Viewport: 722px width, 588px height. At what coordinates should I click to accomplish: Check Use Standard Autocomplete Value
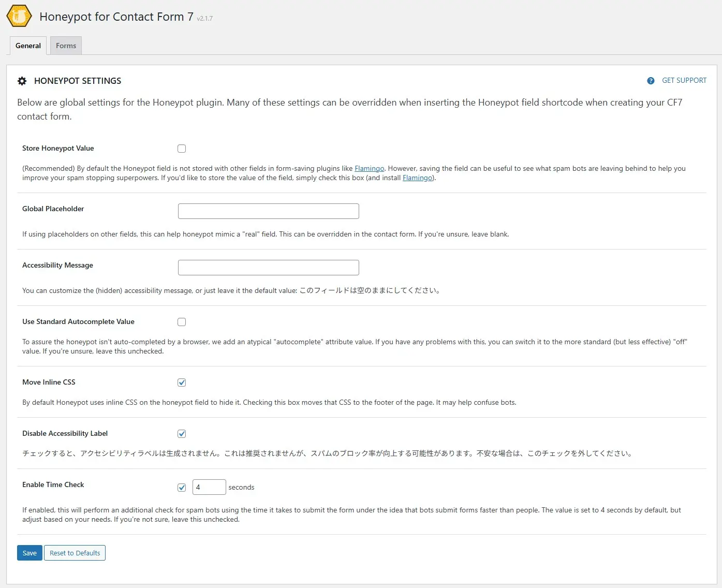pos(182,322)
